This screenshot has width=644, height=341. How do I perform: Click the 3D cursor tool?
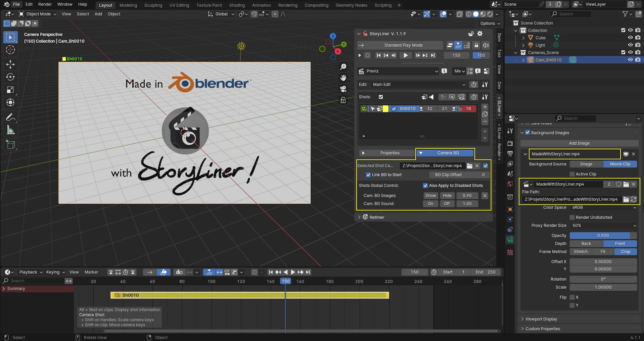[x=10, y=50]
